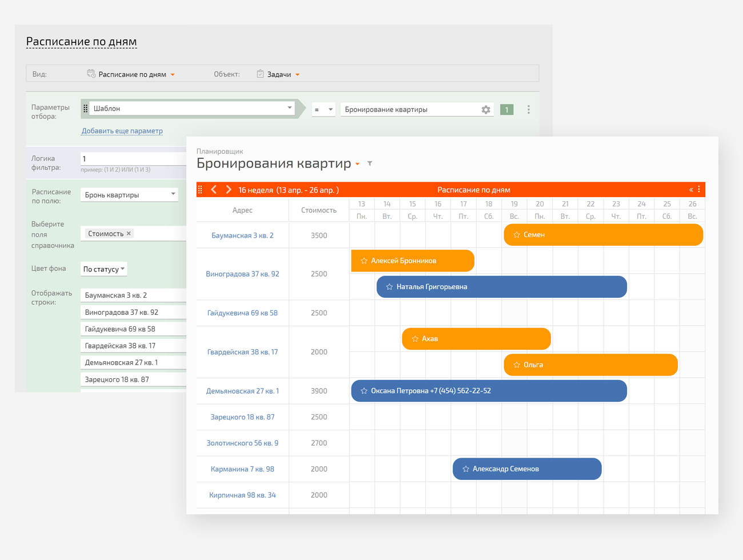Open the Вид Расписание по дням menu

(x=131, y=74)
